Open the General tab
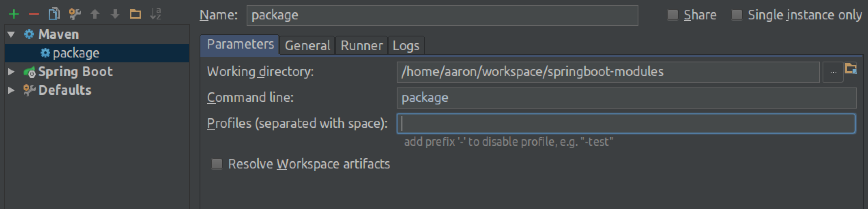Viewport: 868px width, 209px height. pos(307,45)
